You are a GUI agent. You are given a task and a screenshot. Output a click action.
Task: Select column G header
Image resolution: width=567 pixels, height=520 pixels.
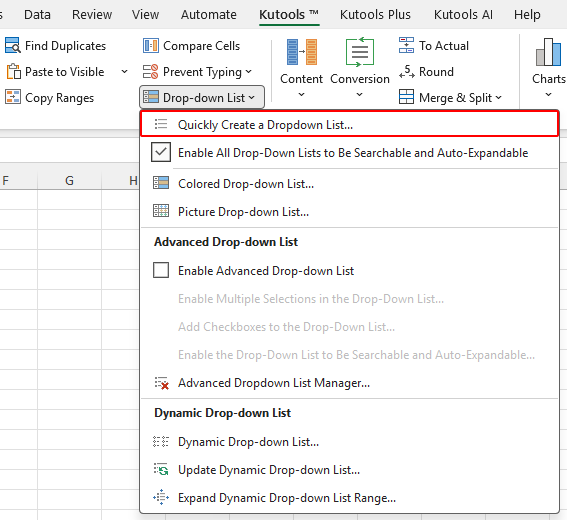69,180
